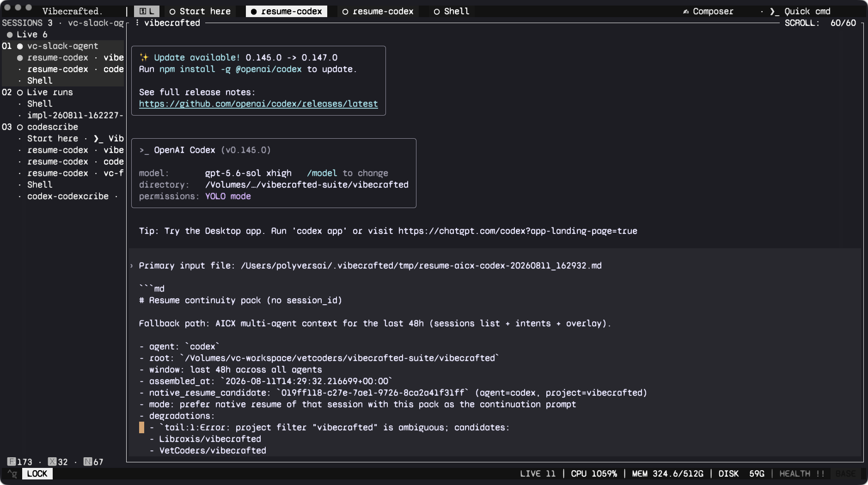
Task: Click the "LIVE 11" status entry
Action: pyautogui.click(x=538, y=474)
